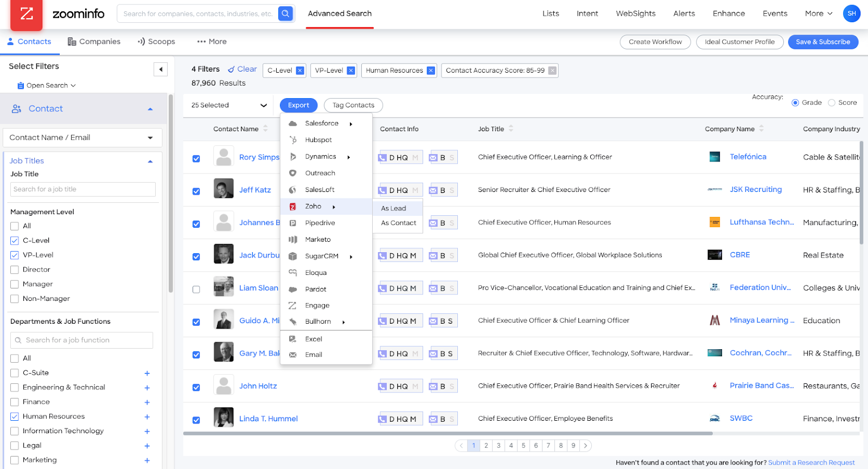The width and height of the screenshot is (868, 469).
Task: Check the Liam Sloan row checkbox
Action: (196, 290)
